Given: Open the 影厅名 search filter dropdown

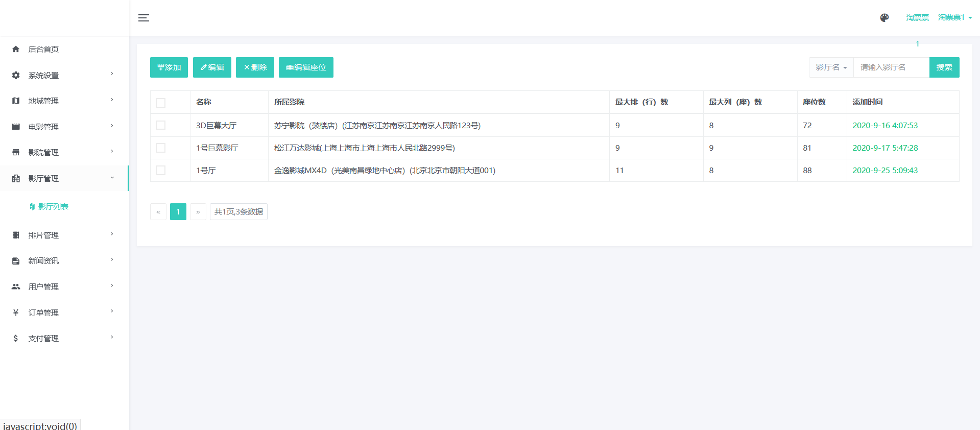Looking at the screenshot, I should pyautogui.click(x=831, y=67).
